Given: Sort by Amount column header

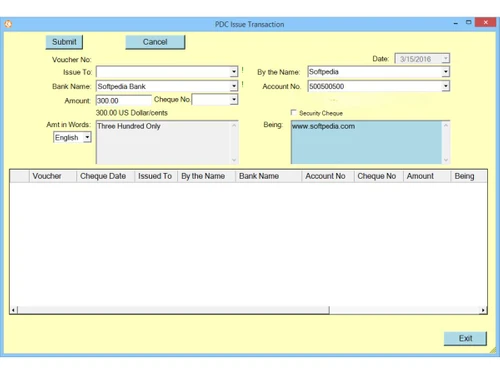Looking at the screenshot, I should (427, 176).
